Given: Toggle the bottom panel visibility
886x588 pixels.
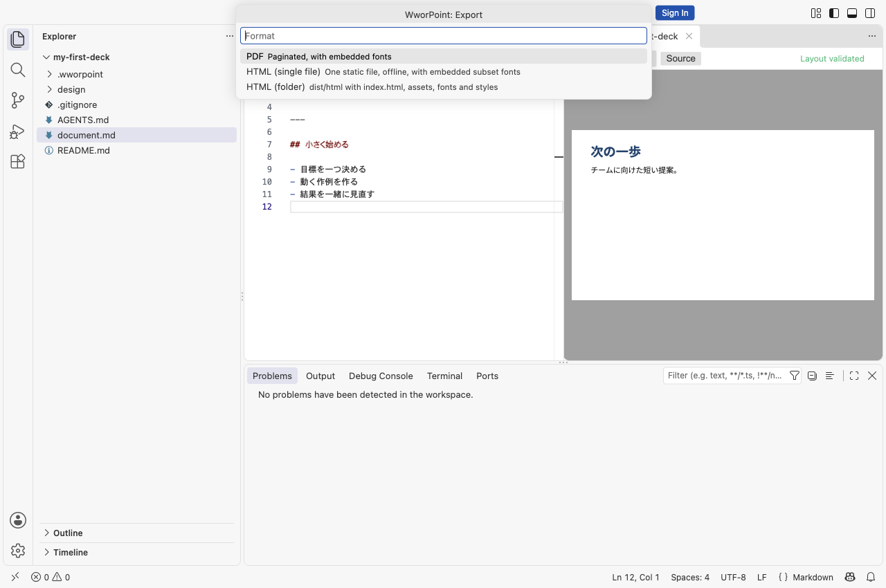Looking at the screenshot, I should point(852,13).
